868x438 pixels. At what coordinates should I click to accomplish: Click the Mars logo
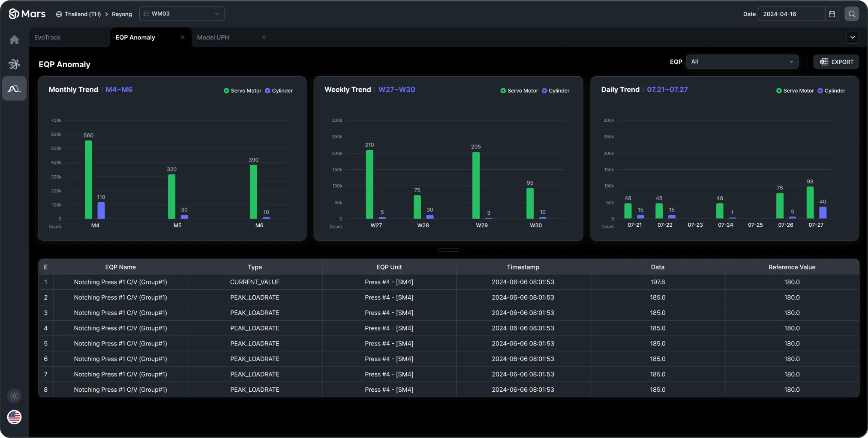click(27, 14)
